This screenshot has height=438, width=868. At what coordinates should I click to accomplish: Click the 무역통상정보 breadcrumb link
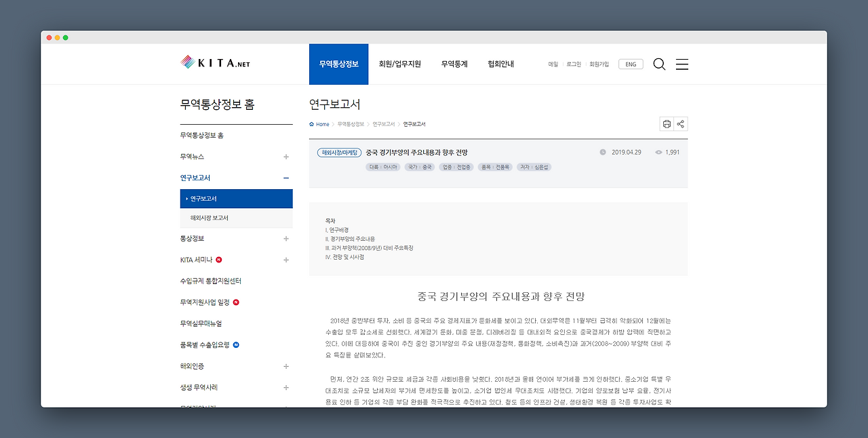(351, 124)
